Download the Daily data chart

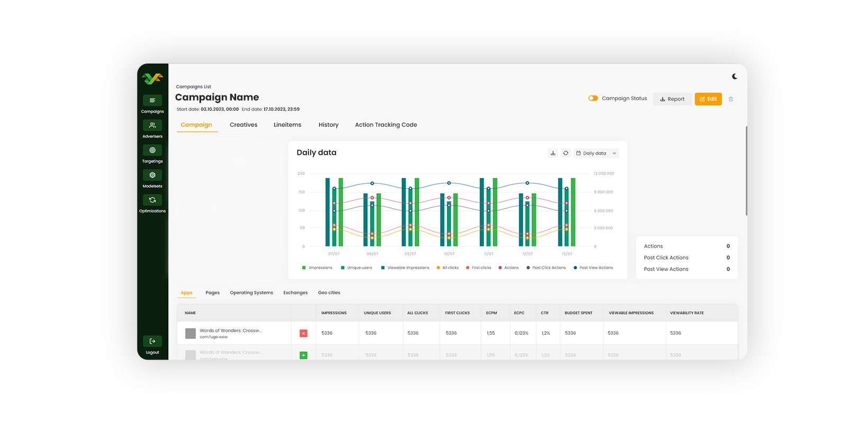click(x=553, y=153)
